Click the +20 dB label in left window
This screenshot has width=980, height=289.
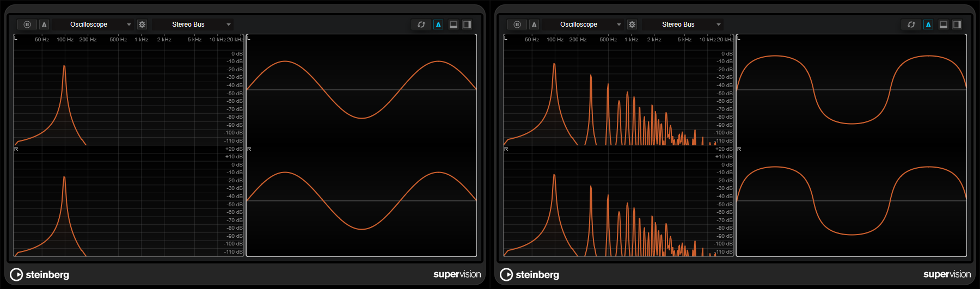(234, 149)
